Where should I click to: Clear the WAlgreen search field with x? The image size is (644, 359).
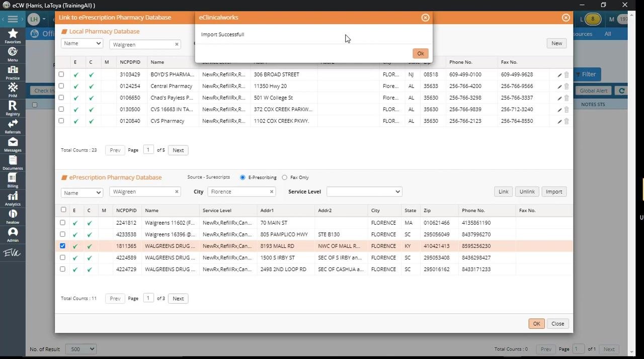click(x=177, y=192)
